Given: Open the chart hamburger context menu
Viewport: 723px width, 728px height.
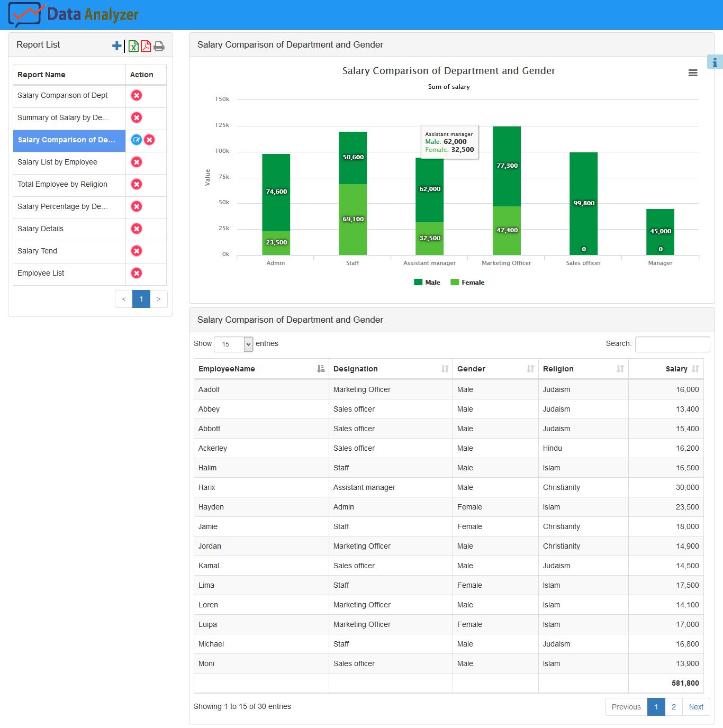Looking at the screenshot, I should pos(692,73).
